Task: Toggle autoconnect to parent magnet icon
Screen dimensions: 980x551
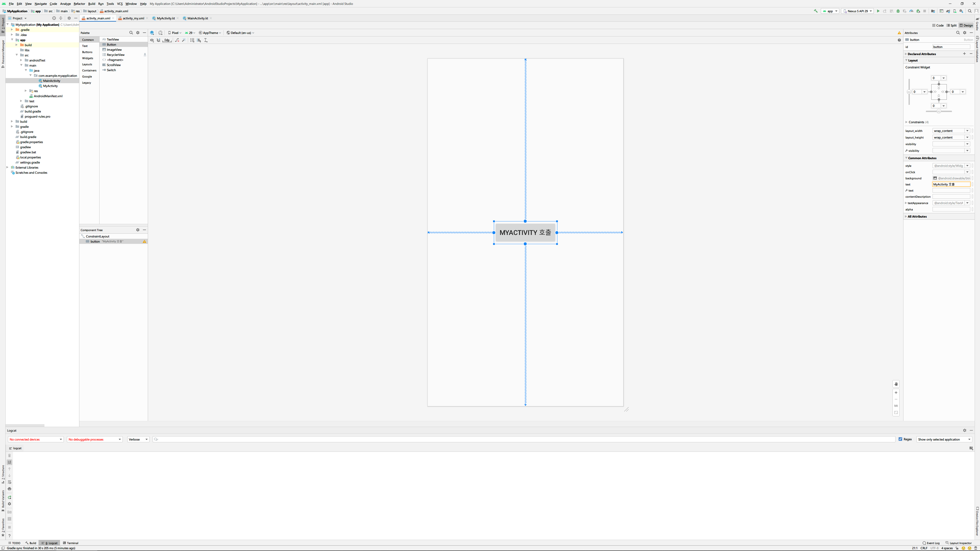Action: [x=159, y=40]
